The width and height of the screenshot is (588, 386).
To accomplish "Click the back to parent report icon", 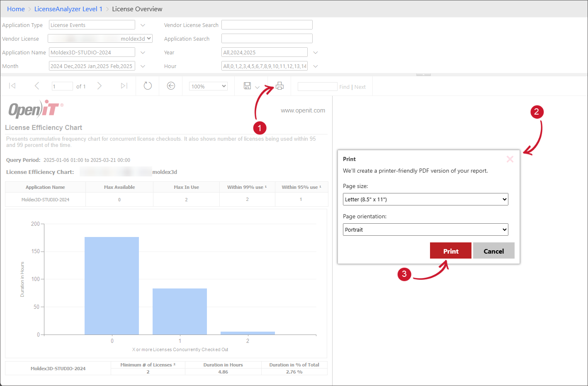I will (x=171, y=86).
